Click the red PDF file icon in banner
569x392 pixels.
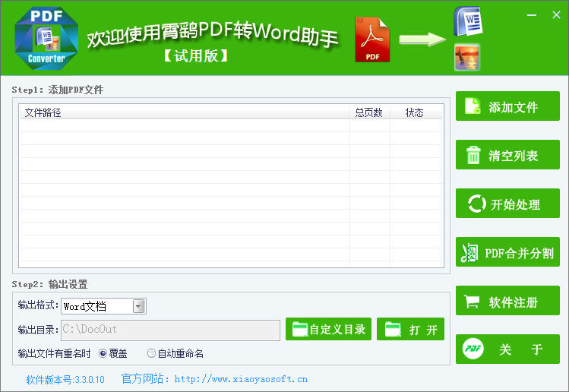[372, 40]
